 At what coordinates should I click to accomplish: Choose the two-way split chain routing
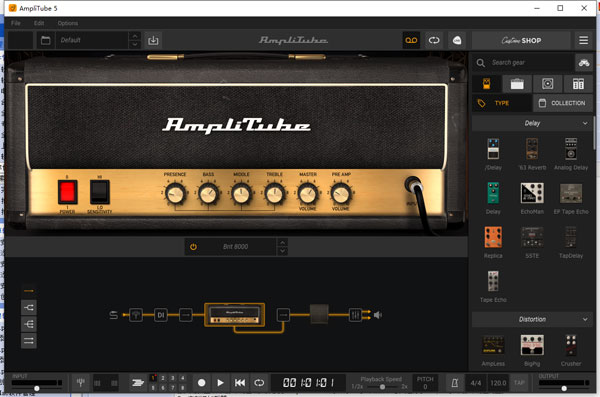(x=29, y=307)
